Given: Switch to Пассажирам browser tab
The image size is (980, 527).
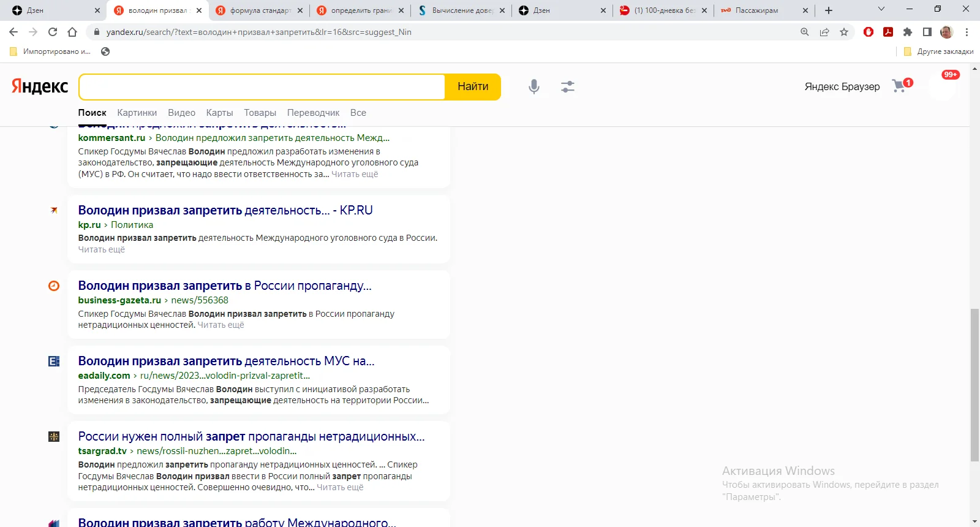Looking at the screenshot, I should coord(764,10).
